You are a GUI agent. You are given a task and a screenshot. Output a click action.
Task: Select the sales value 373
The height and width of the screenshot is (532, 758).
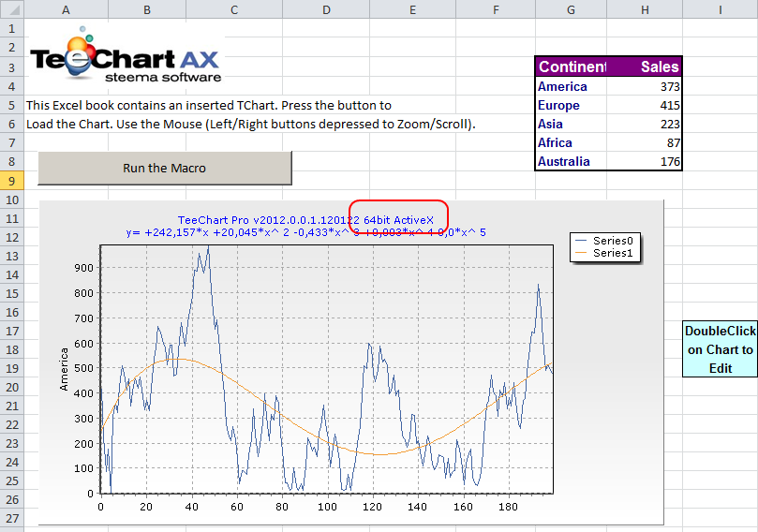point(645,86)
